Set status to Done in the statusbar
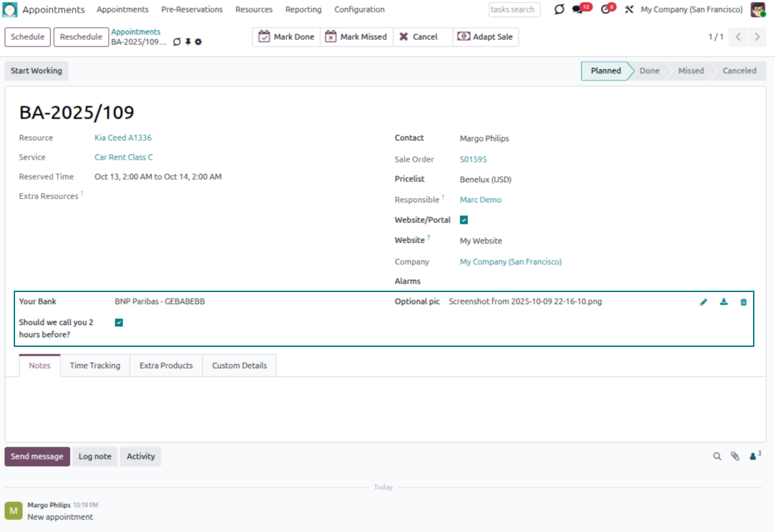This screenshot has height=532, width=775. coord(649,71)
